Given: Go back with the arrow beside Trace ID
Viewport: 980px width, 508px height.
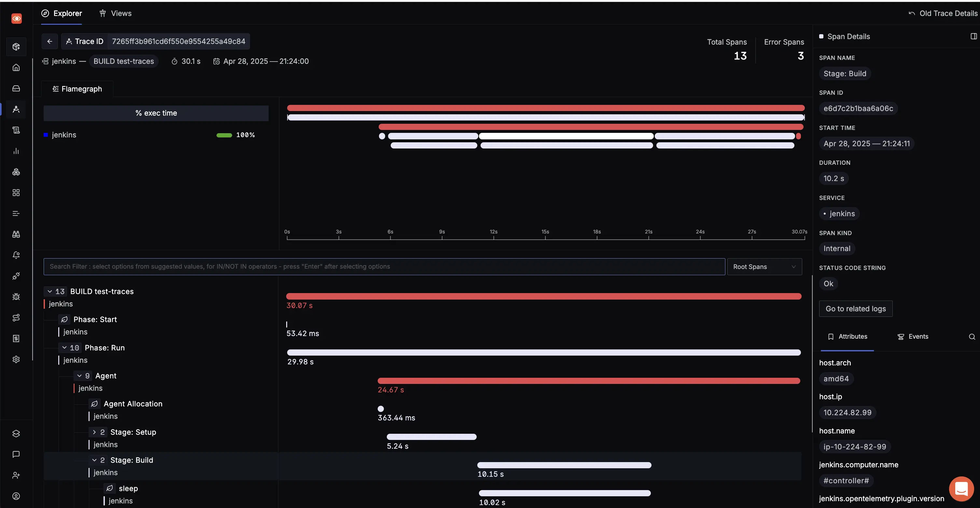Looking at the screenshot, I should (x=50, y=41).
